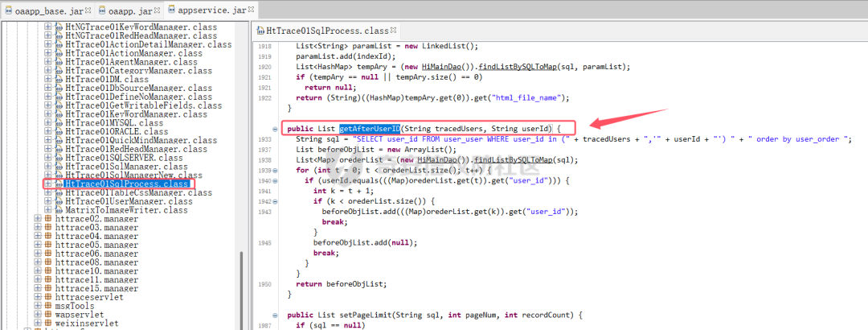Close the oaapp_base.jar tab
This screenshot has width=868, height=330.
(x=88, y=10)
